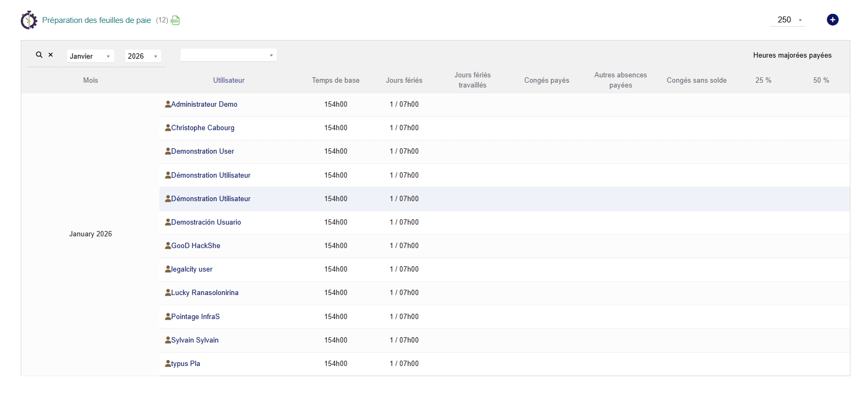Open the Sylvain Sylvain user link

pyautogui.click(x=195, y=340)
